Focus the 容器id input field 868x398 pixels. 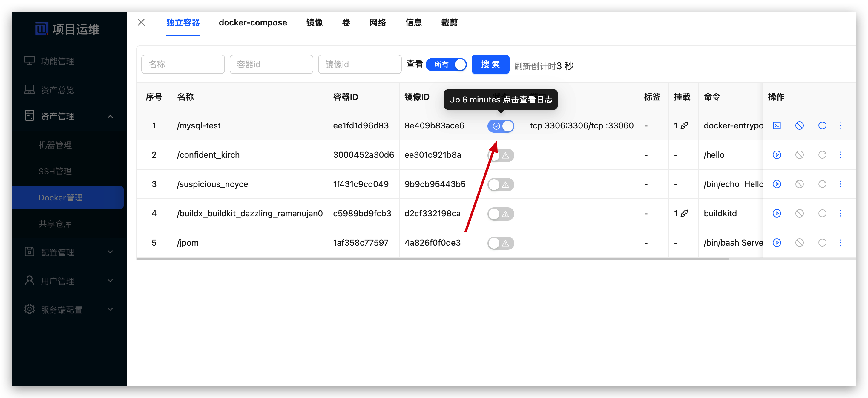point(271,64)
